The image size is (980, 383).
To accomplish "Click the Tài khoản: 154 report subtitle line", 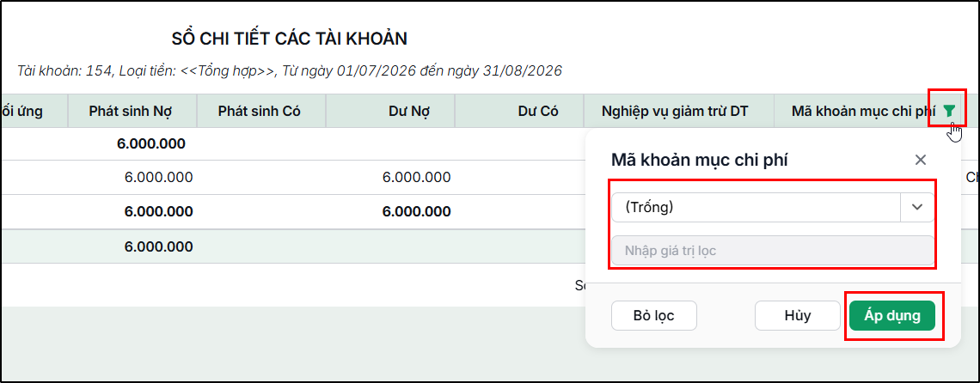I will click(290, 70).
